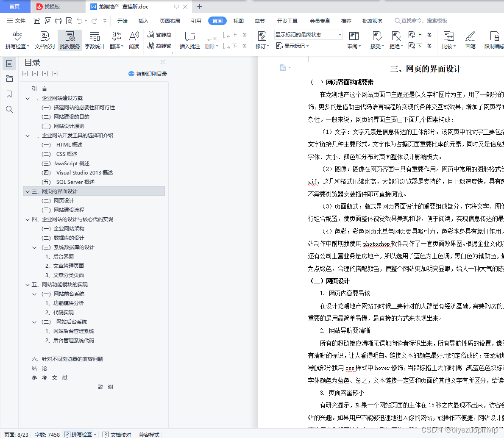This screenshot has width=504, height=438.
Task: Click 繁转简 conversion button
Action: 159,35
